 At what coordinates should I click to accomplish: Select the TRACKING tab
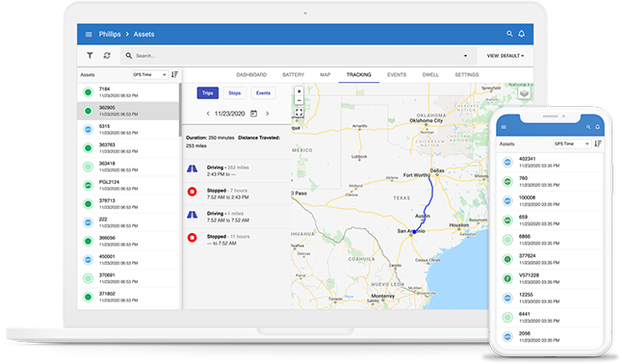359,74
